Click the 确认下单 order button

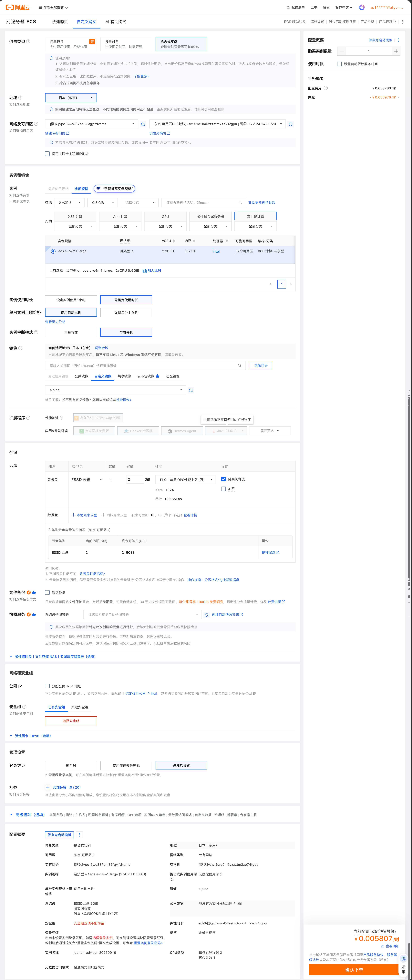[x=354, y=970]
